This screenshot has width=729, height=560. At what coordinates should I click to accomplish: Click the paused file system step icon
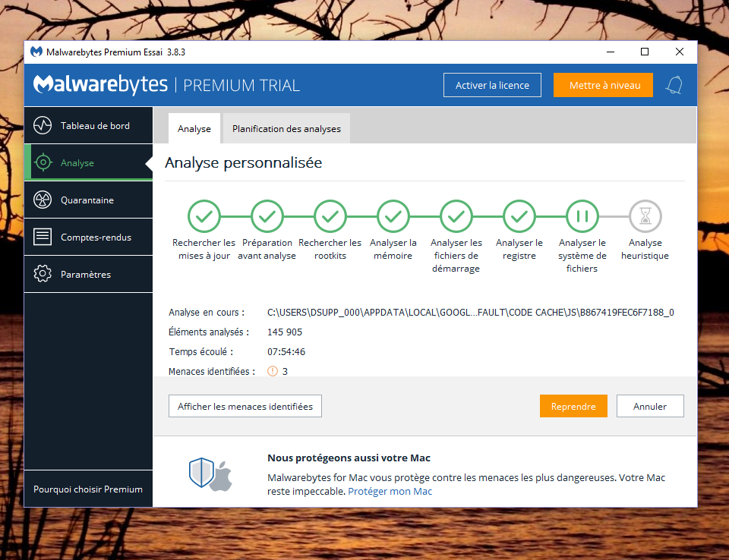[x=582, y=216]
